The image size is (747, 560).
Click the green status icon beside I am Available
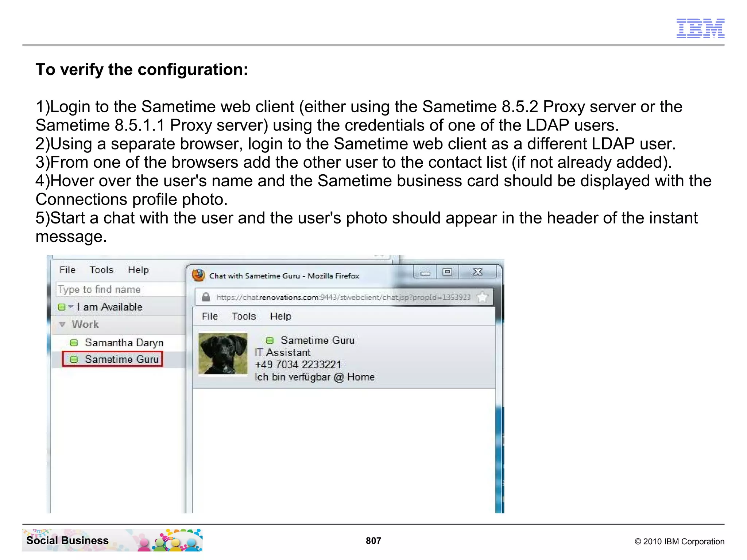click(x=62, y=307)
